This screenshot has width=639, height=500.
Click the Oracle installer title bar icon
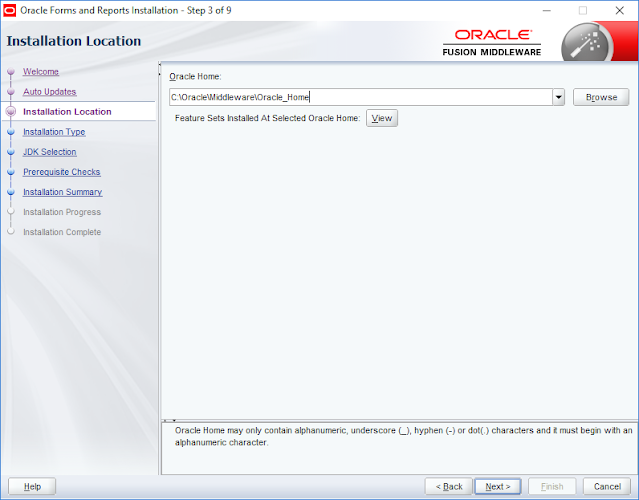[9, 11]
